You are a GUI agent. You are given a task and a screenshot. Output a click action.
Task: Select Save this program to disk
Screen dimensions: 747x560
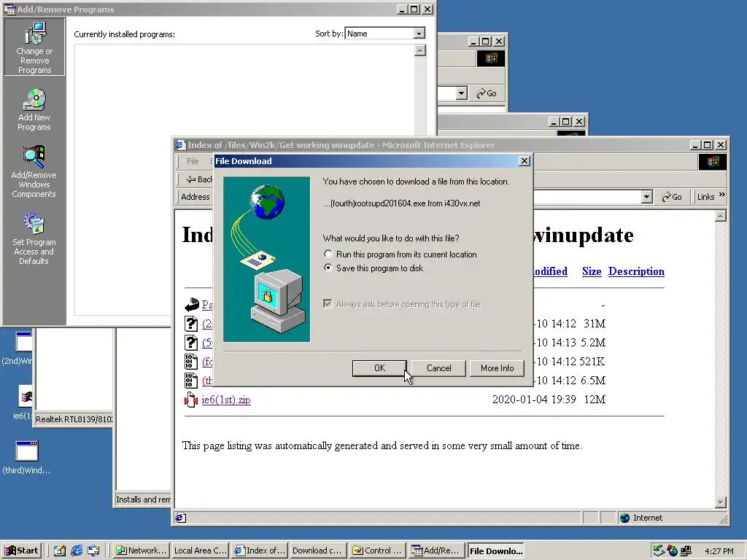tap(328, 268)
